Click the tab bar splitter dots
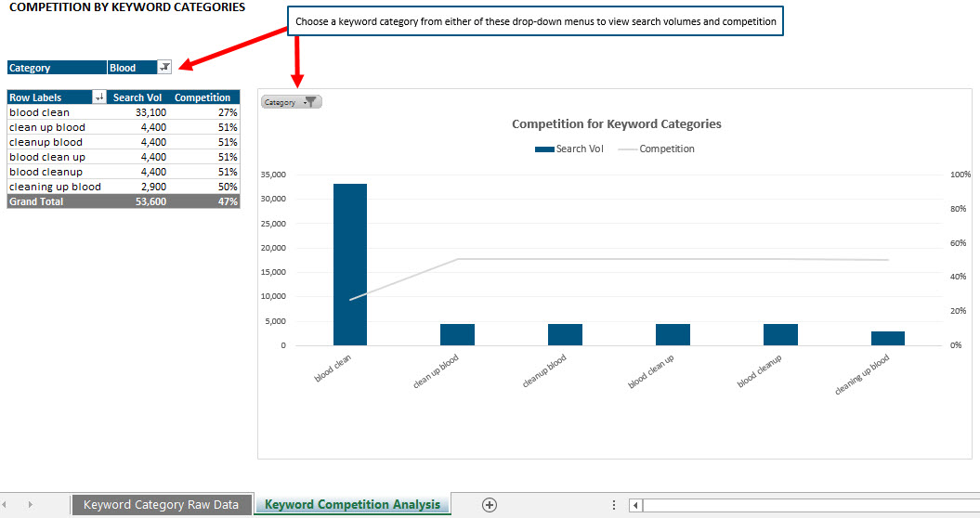Viewport: 980px width, 518px height. (613, 505)
